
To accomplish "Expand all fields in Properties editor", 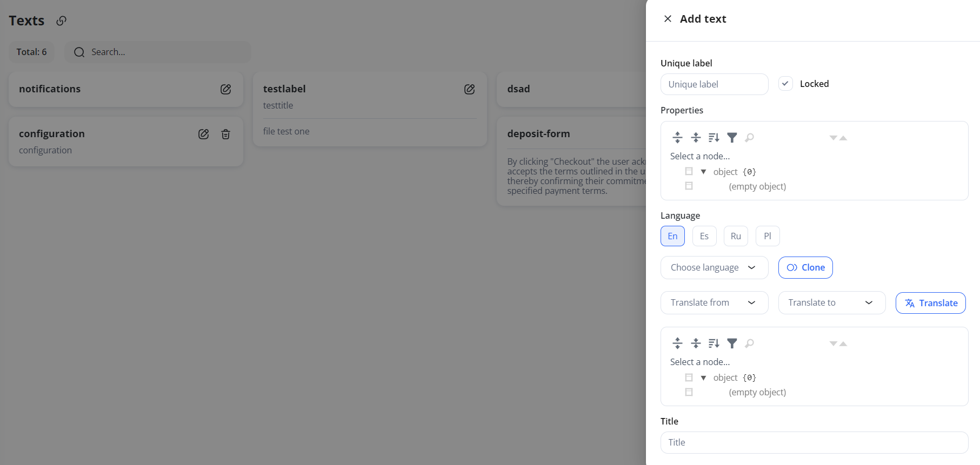I will [x=677, y=137].
